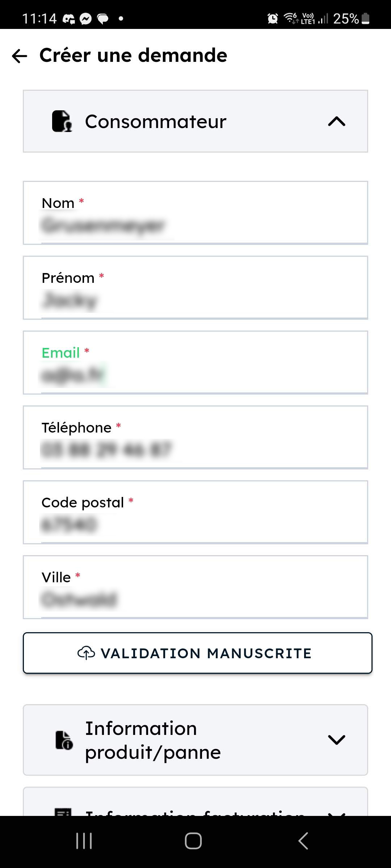The width and height of the screenshot is (391, 868).
Task: Tap the back arrow next to Créer une demande
Action: click(x=20, y=56)
